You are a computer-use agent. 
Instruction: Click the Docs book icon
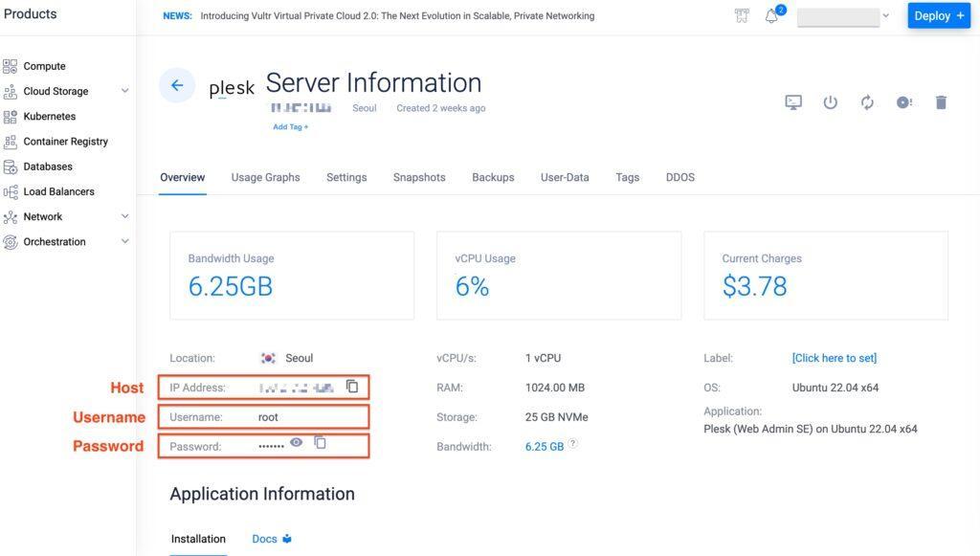pos(287,539)
